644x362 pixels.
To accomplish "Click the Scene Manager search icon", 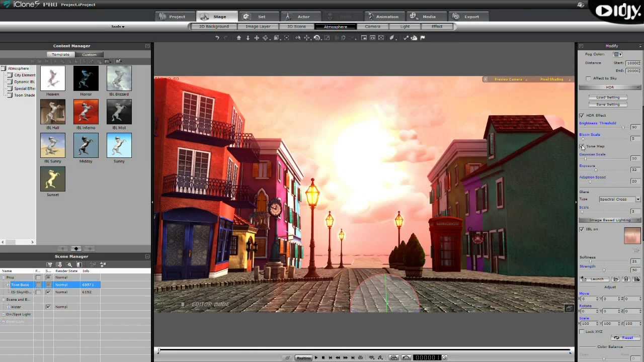I will [x=69, y=264].
